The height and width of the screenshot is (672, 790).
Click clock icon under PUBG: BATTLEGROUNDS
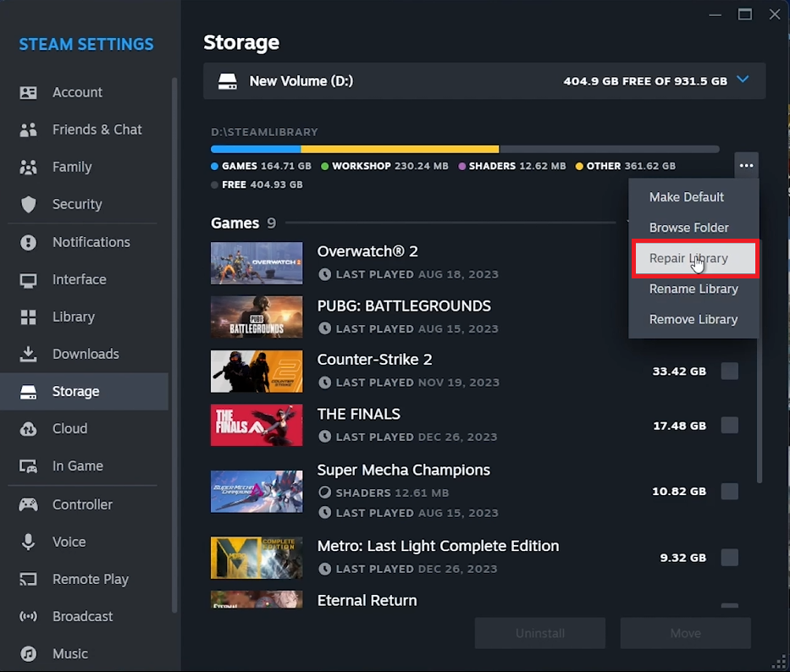325,329
